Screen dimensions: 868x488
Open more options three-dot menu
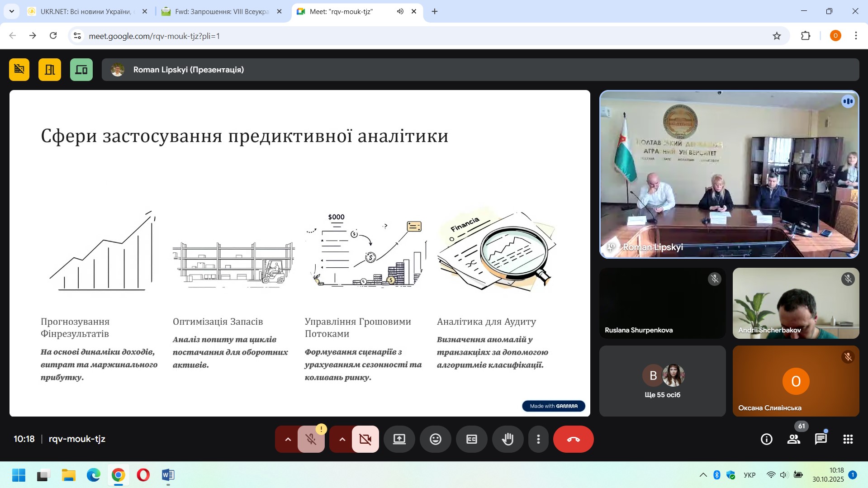538,439
